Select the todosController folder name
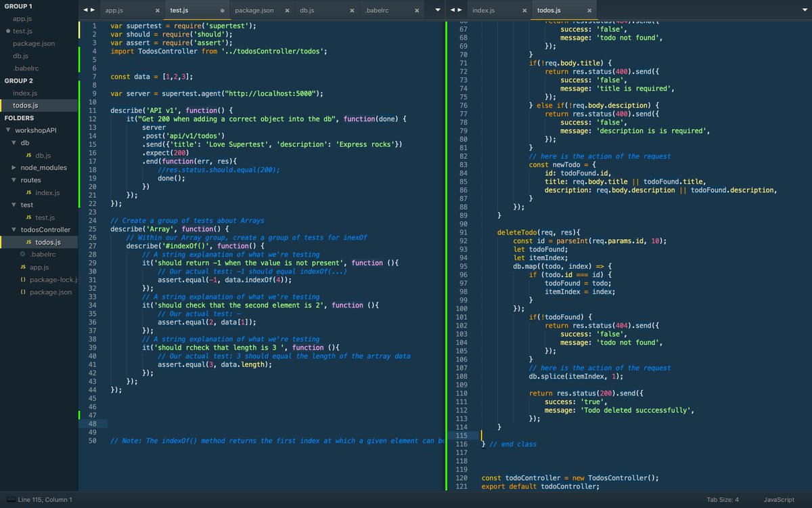Viewport: 812px width, 508px height. tap(45, 230)
